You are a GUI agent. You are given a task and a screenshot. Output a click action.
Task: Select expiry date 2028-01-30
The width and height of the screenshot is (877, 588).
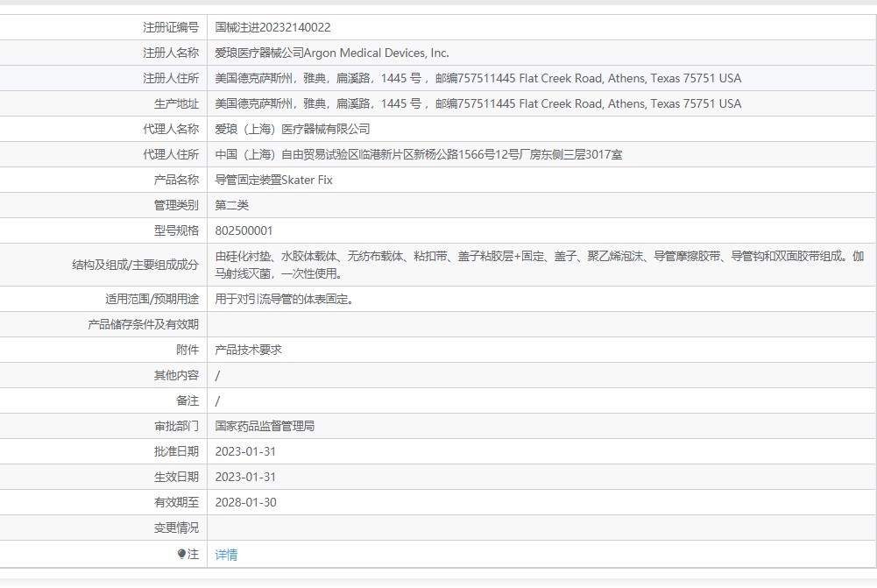(245, 502)
